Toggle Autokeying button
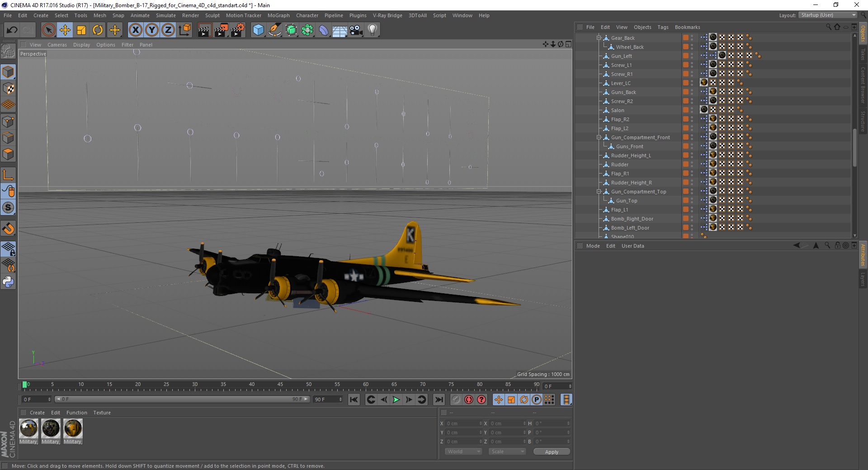This screenshot has height=470, width=868. pyautogui.click(x=469, y=399)
